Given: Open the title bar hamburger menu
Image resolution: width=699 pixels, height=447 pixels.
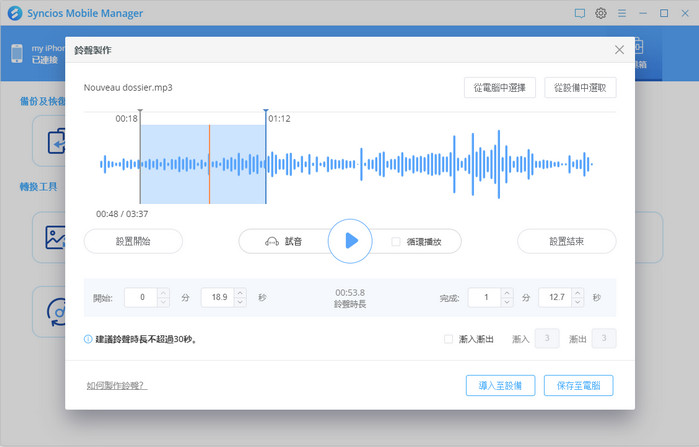Looking at the screenshot, I should tap(623, 13).
